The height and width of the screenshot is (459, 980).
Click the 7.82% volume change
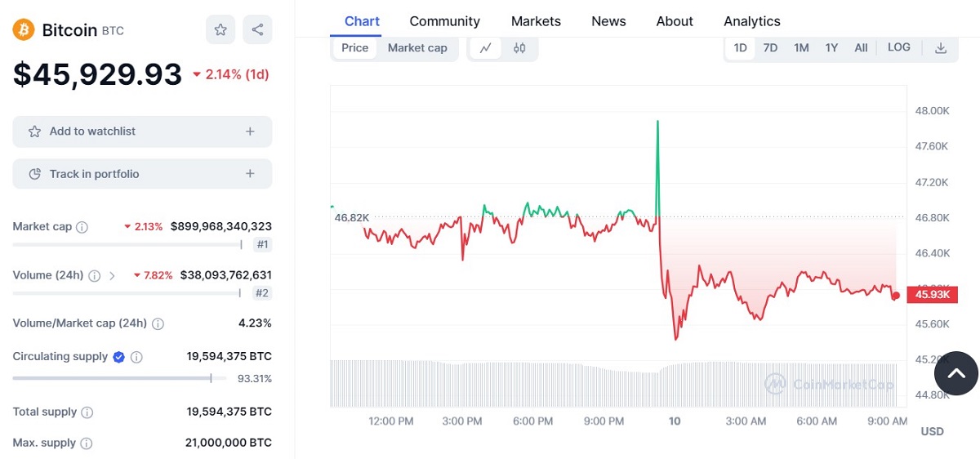click(154, 275)
